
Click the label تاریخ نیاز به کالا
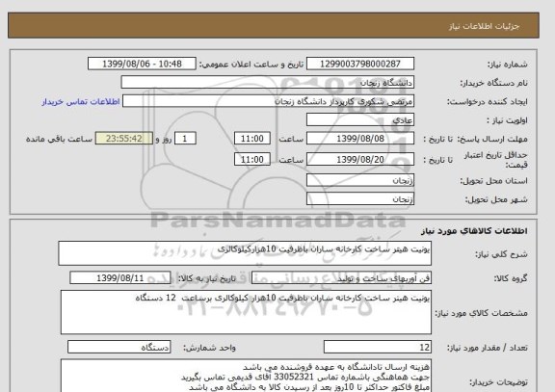click(206, 278)
